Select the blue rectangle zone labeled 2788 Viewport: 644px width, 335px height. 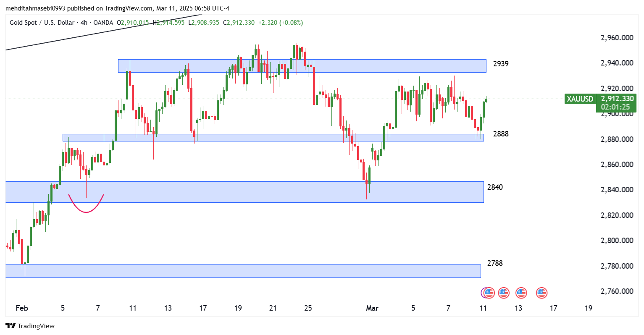pyautogui.click(x=243, y=271)
